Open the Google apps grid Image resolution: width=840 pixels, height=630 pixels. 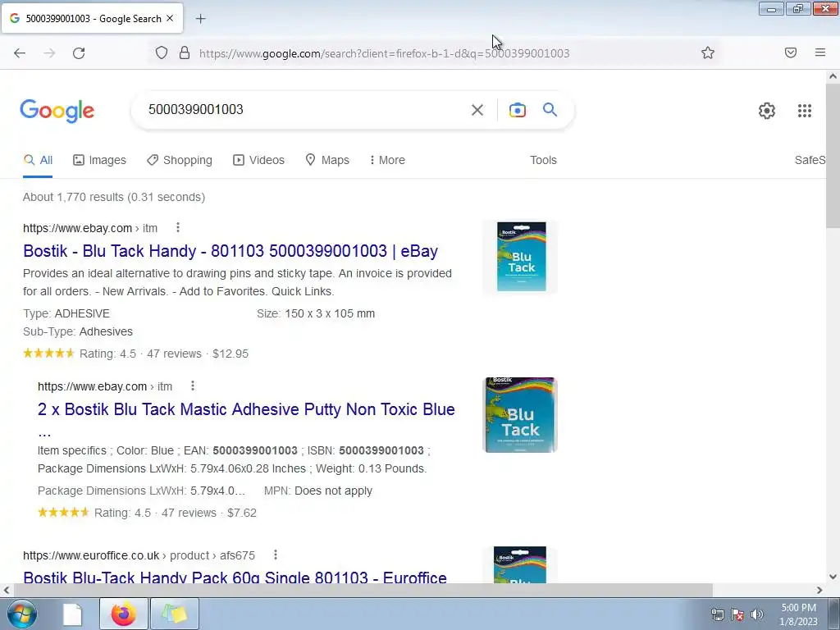point(805,111)
